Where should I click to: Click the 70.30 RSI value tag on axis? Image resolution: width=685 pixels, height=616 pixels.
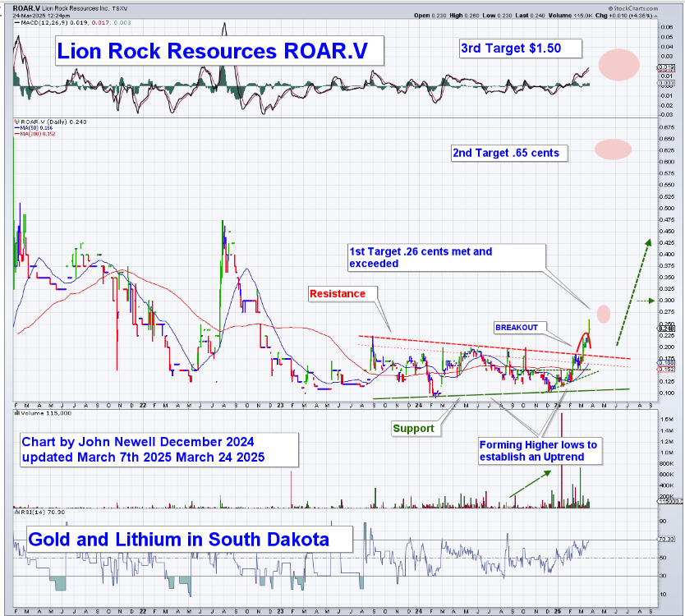pyautogui.click(x=667, y=539)
